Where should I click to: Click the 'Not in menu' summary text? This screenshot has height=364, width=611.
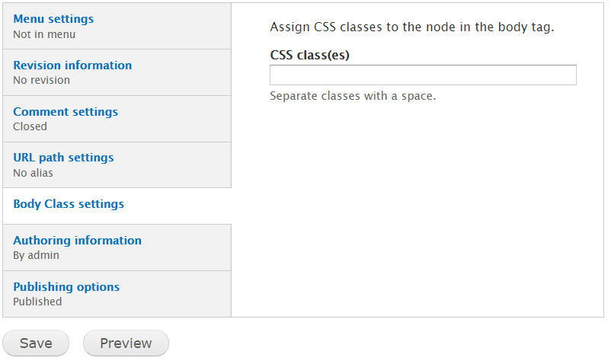click(x=44, y=34)
